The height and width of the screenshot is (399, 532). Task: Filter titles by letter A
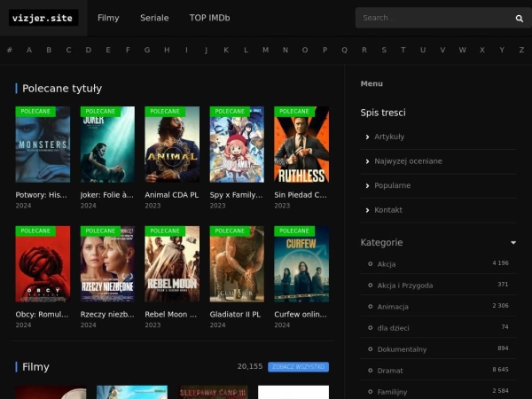coord(29,50)
